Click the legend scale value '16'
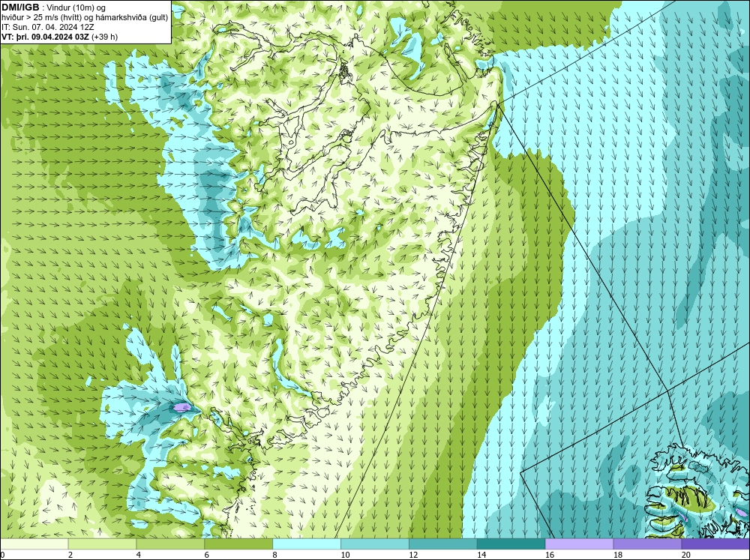 coord(550,555)
